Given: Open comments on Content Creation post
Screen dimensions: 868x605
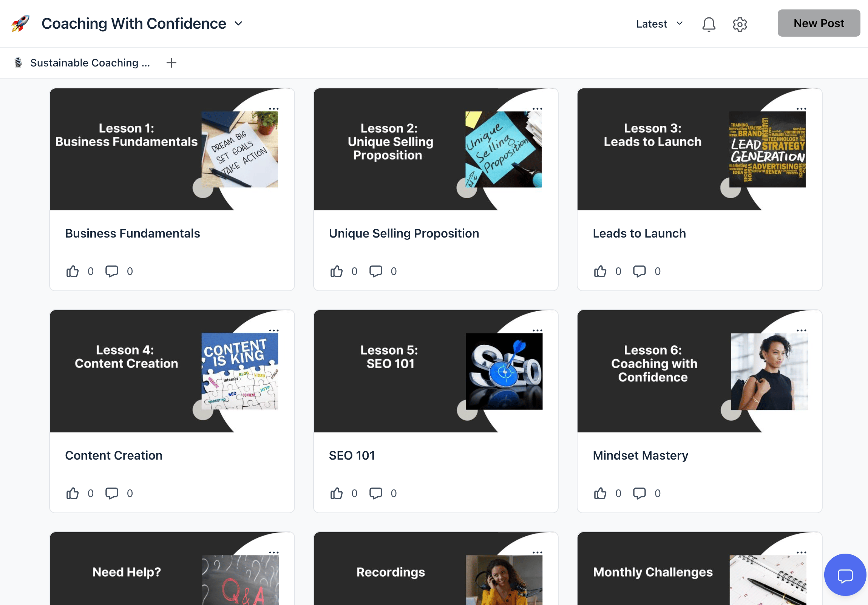Looking at the screenshot, I should click(x=111, y=493).
